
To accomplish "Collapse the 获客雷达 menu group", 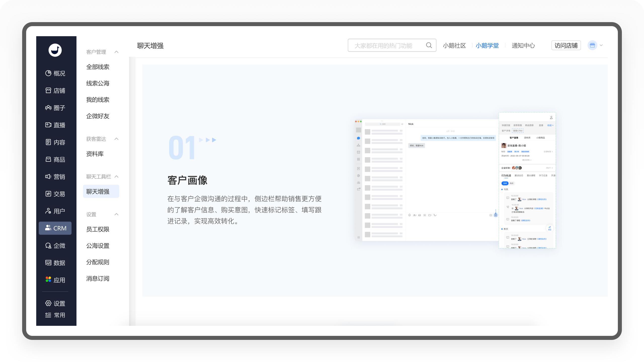I will pos(116,139).
